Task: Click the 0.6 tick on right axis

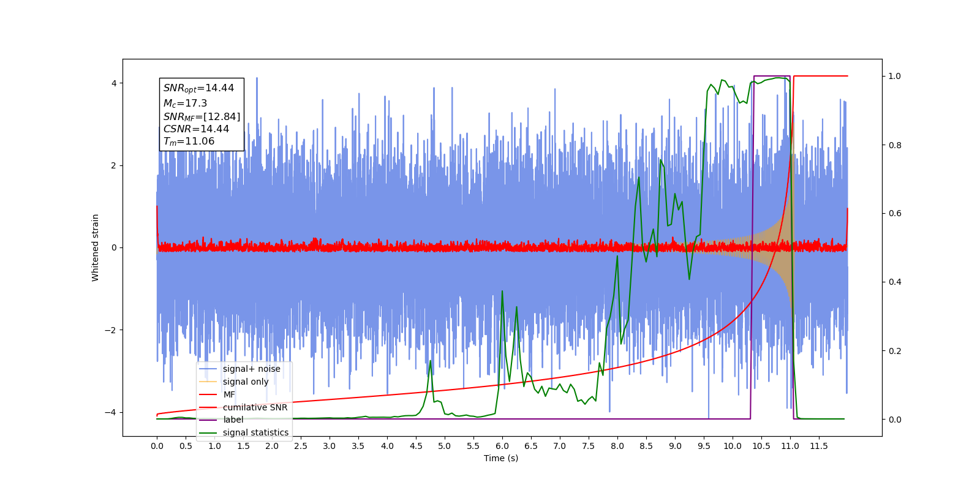Action: click(895, 214)
